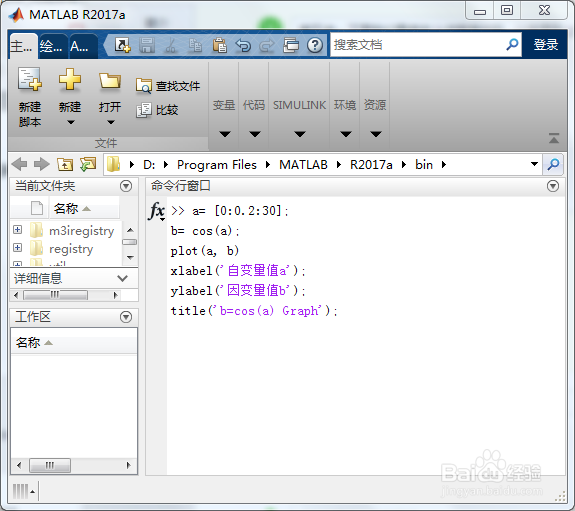Click the Cut scissors icon
The image size is (575, 511).
click(x=171, y=45)
